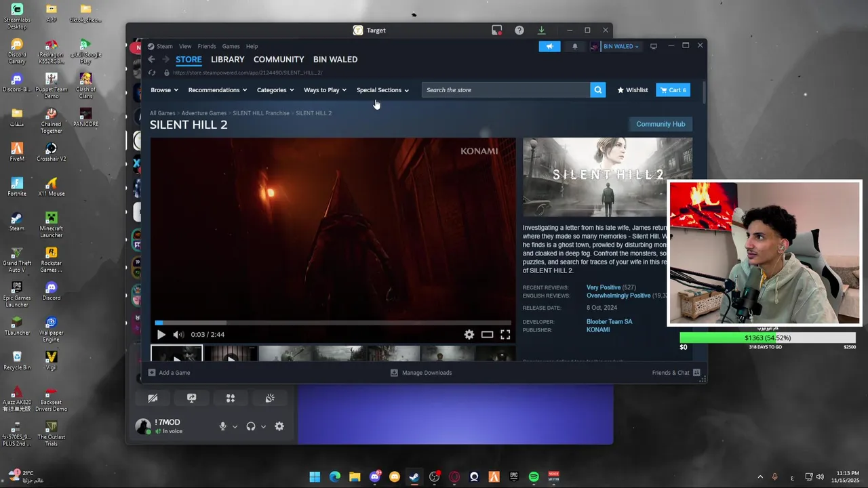
Task: Open video settings gear in trailer player
Action: tap(469, 334)
